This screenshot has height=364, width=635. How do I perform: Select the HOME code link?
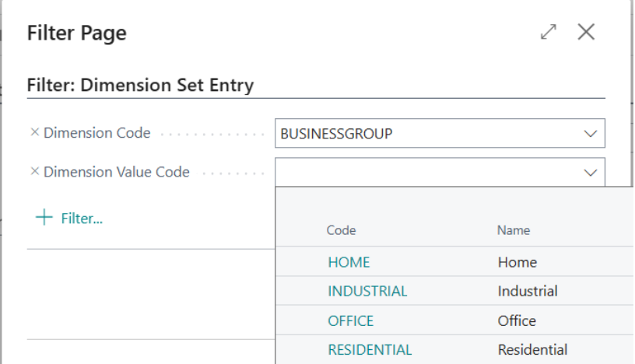(x=349, y=263)
